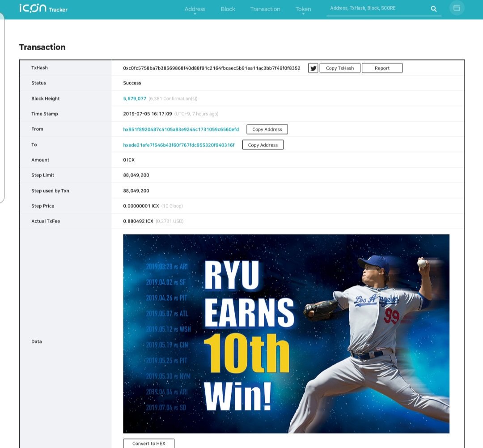Copy the To address
Screen dimensions: 483x448
pyautogui.click(x=263, y=145)
